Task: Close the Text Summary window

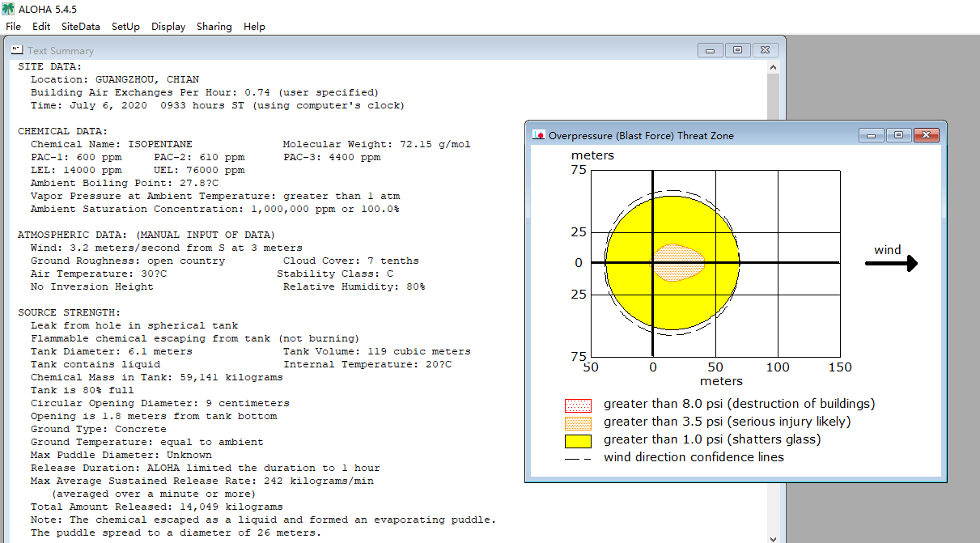Action: pyautogui.click(x=765, y=50)
